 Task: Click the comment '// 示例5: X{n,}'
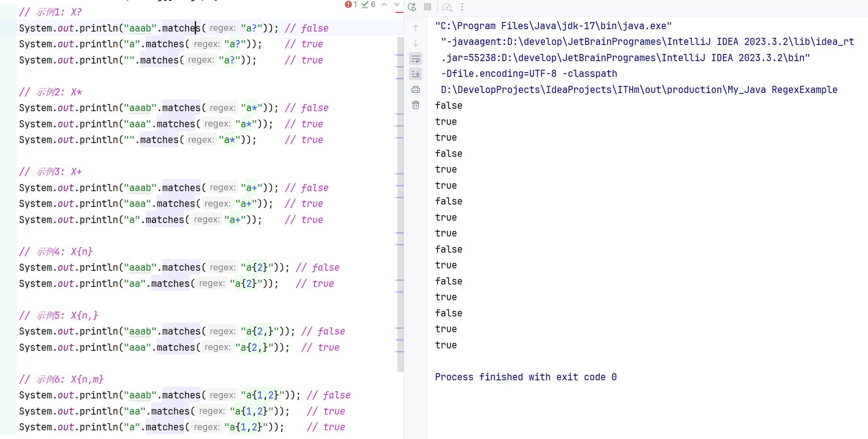[59, 315]
